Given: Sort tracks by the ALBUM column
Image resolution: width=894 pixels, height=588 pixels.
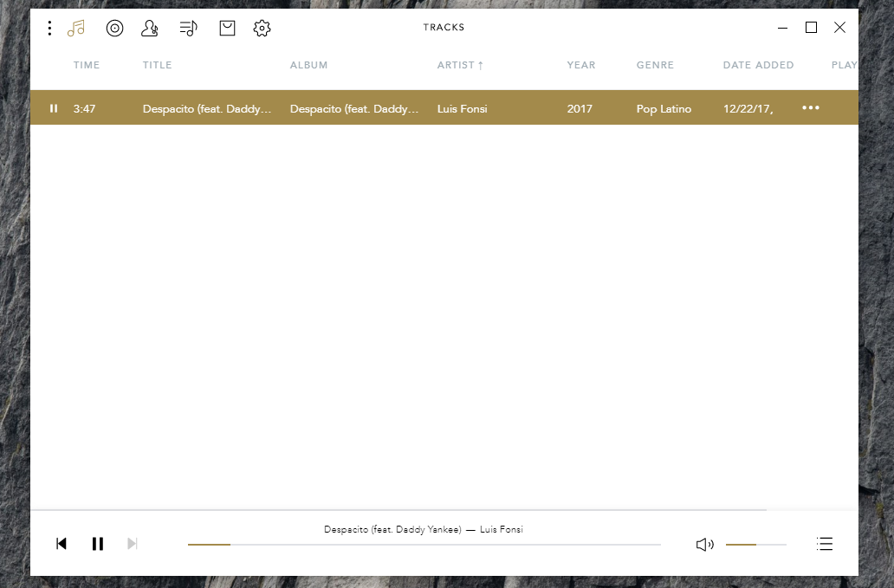Looking at the screenshot, I should [309, 65].
